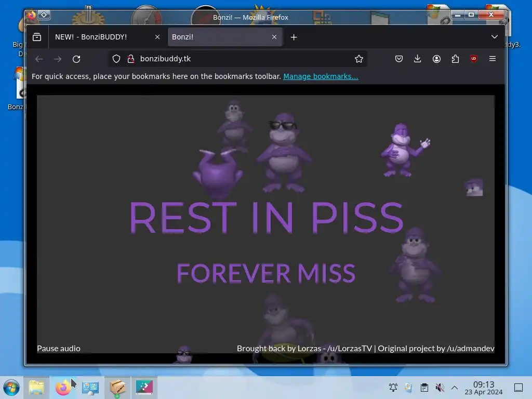The image size is (532, 399).
Task: Open the Firefox account menu
Action: [x=436, y=59]
